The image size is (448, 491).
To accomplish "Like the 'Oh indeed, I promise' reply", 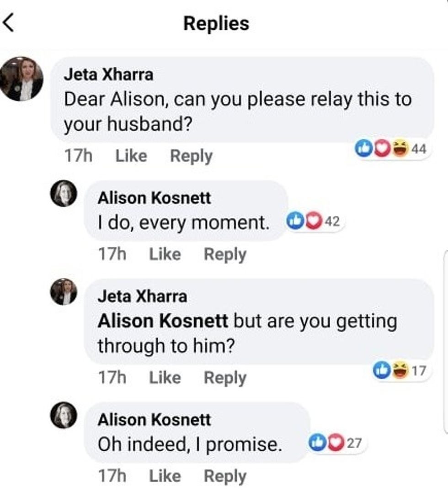I will 165,476.
